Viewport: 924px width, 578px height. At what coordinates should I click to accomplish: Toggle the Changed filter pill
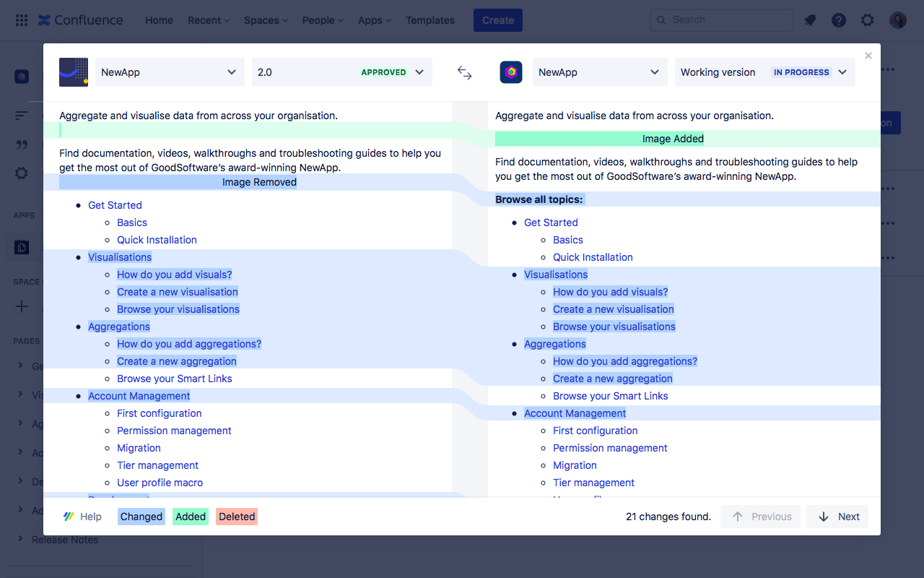click(x=141, y=516)
